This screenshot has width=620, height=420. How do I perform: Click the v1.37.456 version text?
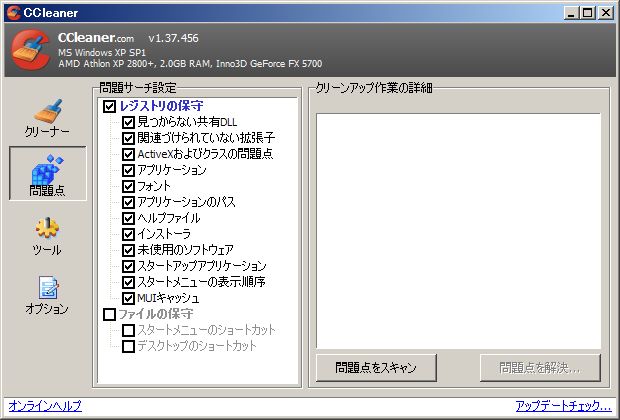(174, 38)
